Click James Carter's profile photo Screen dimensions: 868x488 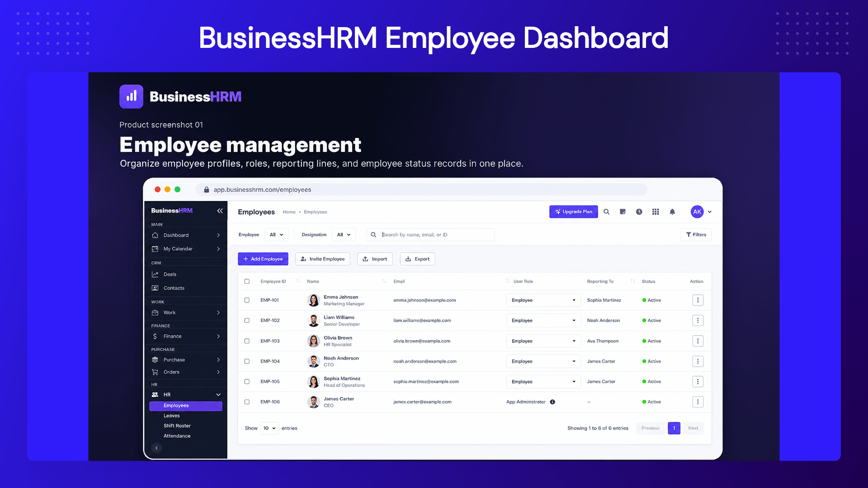(x=313, y=402)
